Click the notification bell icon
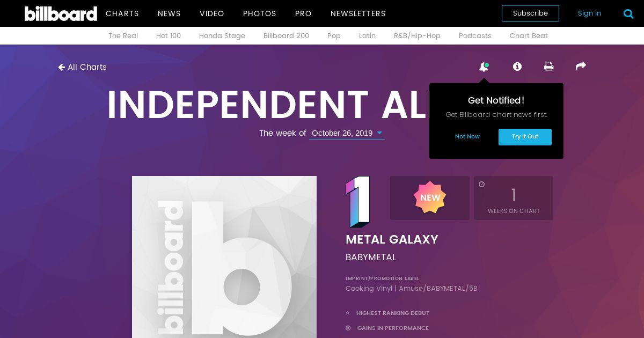 [x=484, y=67]
